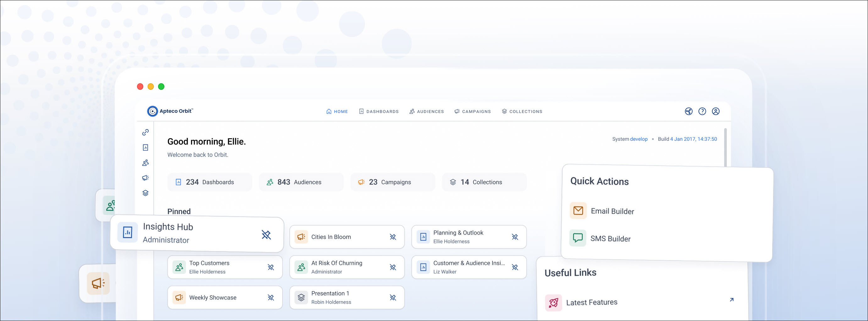Open collections layers icon in left sidebar

click(x=145, y=193)
